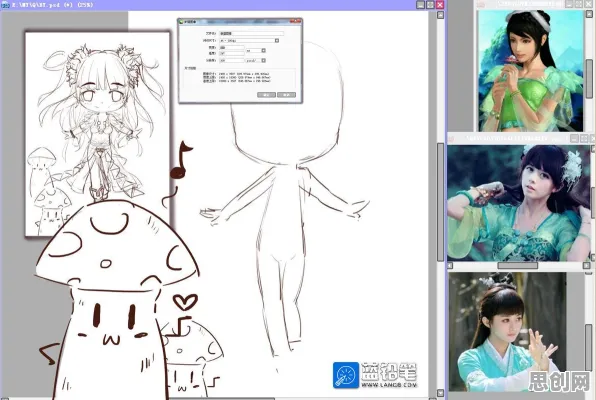Viewport: 596px width, 400px height.
Task: Click the resolution value field
Action: pos(231,60)
